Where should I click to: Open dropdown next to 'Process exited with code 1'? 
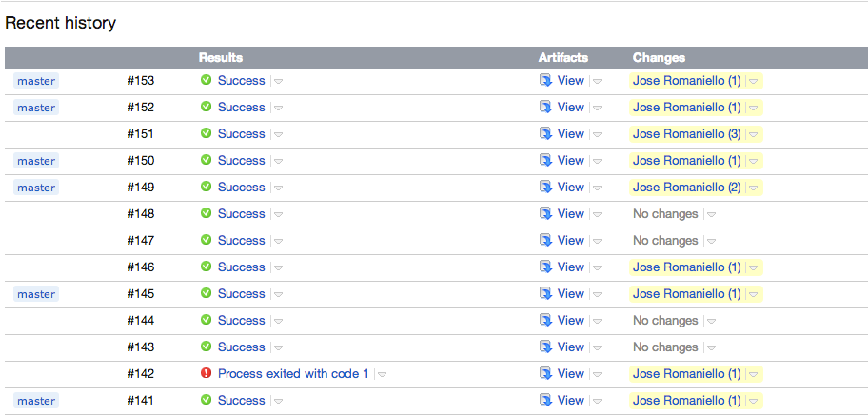[382, 374]
